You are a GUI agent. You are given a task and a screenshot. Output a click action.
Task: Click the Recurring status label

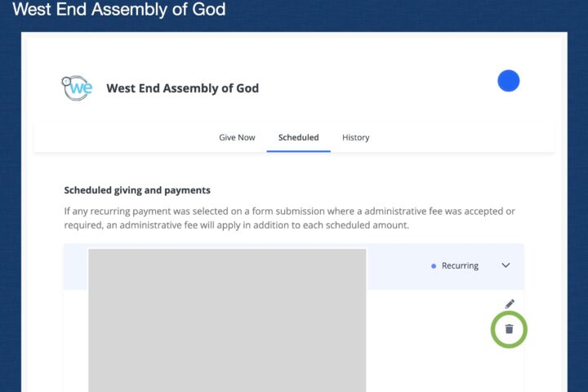coord(460,266)
